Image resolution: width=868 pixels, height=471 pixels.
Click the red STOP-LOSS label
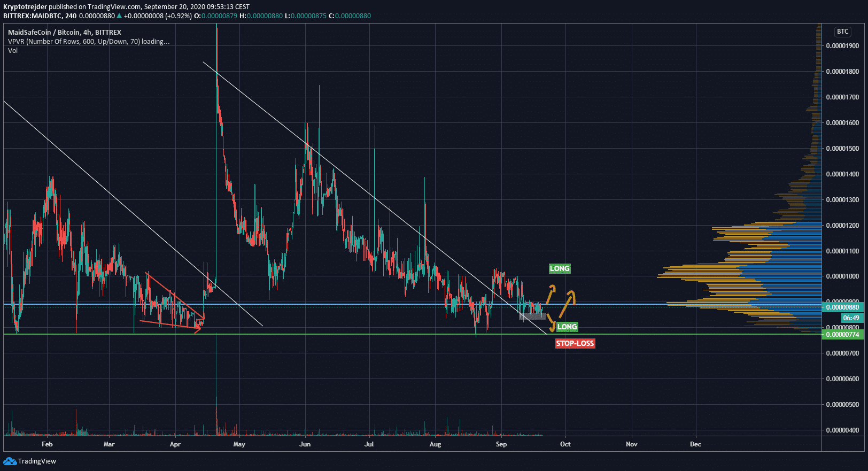575,343
